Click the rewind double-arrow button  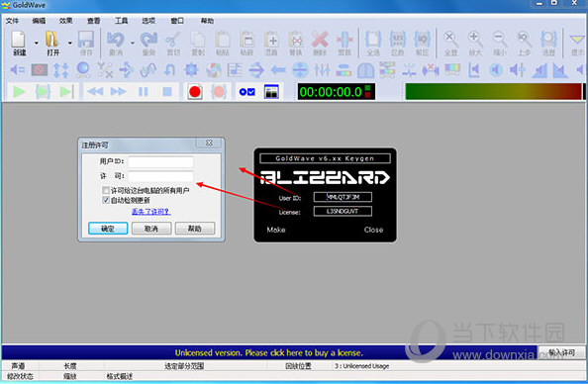pos(95,92)
